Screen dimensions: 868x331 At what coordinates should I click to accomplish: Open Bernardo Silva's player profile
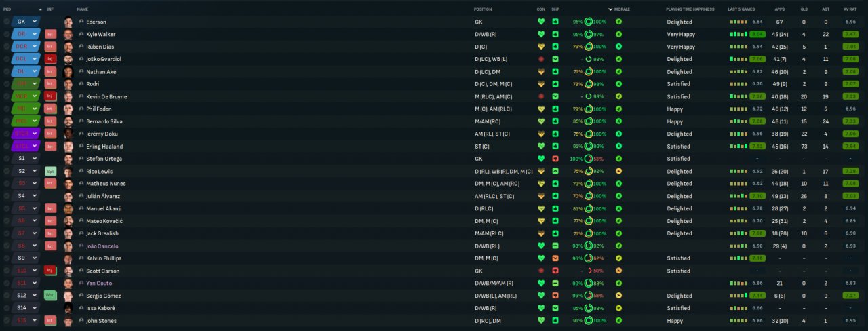(x=104, y=121)
